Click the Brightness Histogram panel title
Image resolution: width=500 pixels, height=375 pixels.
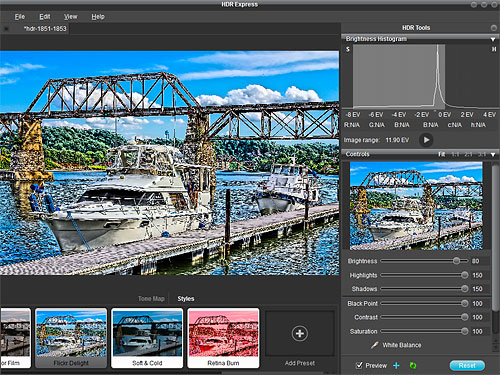[x=376, y=39]
